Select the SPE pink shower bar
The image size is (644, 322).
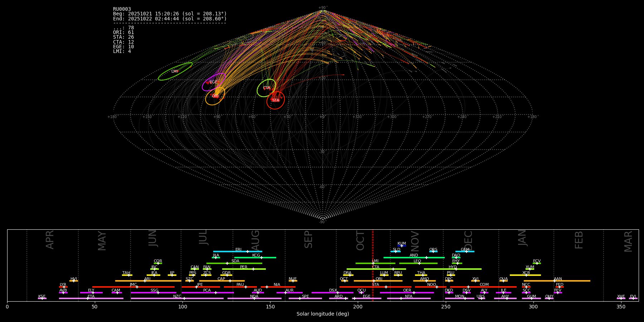305,298
